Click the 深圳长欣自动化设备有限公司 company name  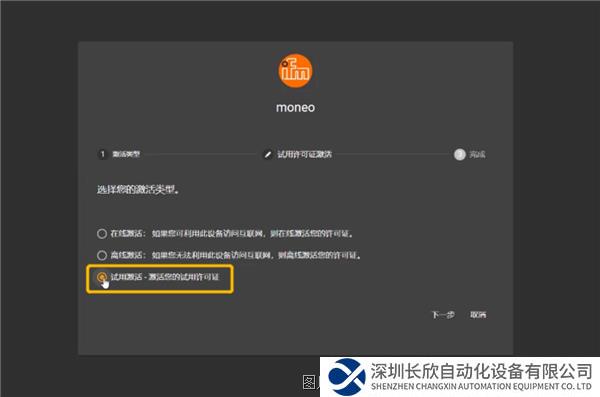click(x=481, y=371)
